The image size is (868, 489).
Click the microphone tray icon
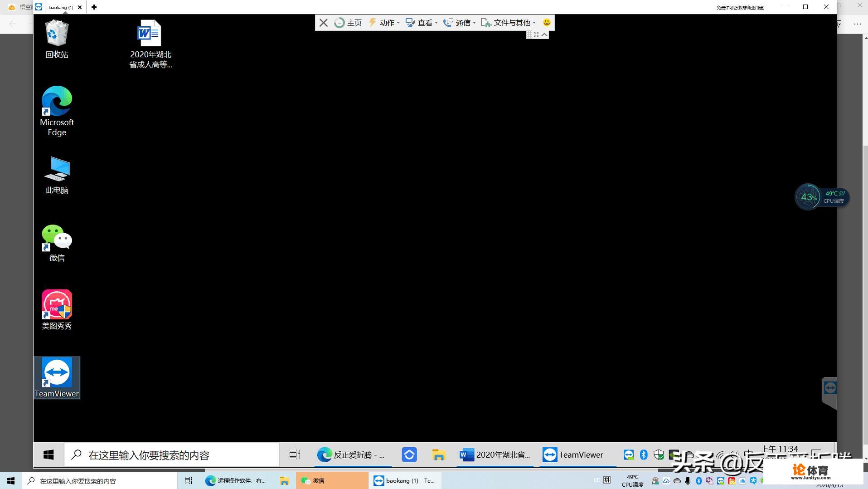pyautogui.click(x=688, y=480)
